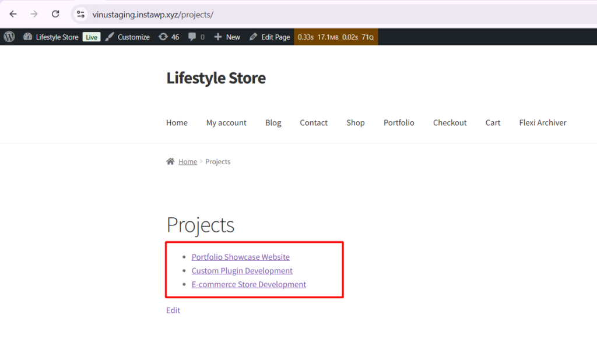Click the browser back arrow
Image resolution: width=597 pixels, height=364 pixels.
click(x=13, y=14)
